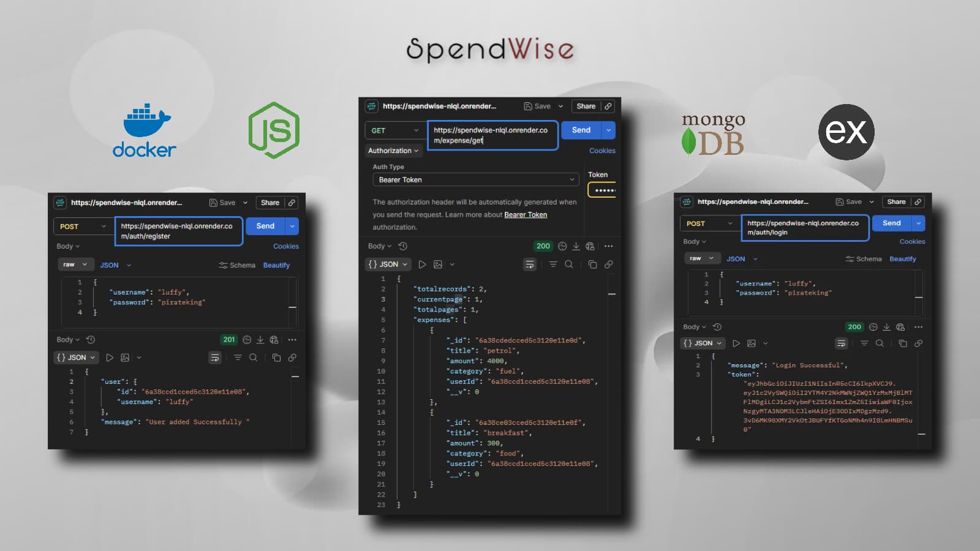The image size is (980, 551).
Task: Open Schema in the register request body
Action: tap(237, 265)
